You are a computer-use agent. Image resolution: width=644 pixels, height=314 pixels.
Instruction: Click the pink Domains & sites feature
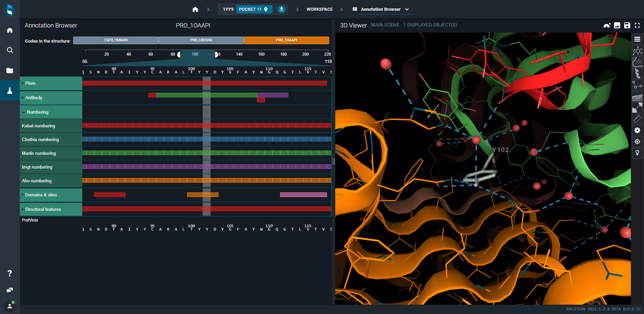(x=303, y=195)
